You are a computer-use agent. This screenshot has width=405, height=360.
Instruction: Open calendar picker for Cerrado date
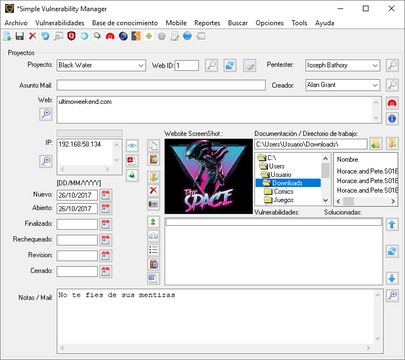(x=106, y=271)
